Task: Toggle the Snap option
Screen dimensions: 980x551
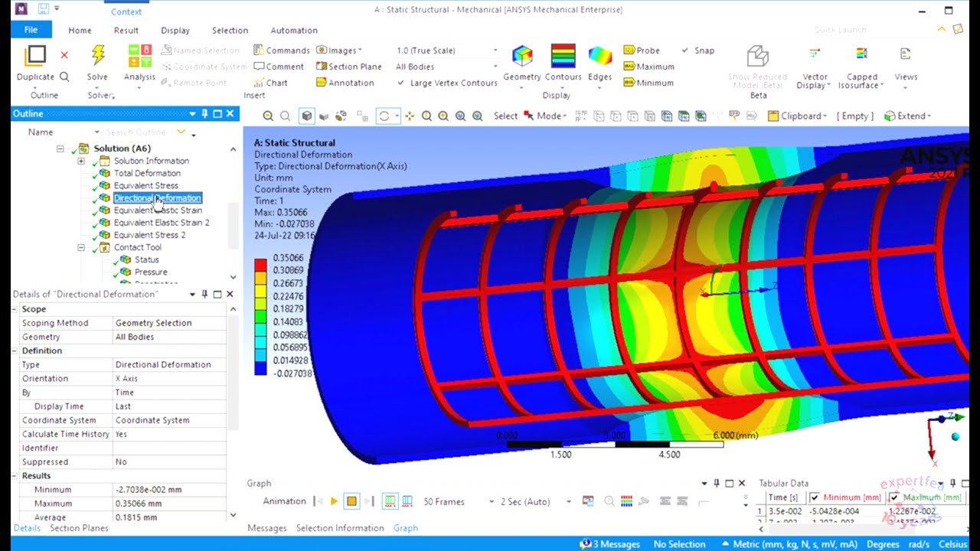Action: pyautogui.click(x=697, y=51)
